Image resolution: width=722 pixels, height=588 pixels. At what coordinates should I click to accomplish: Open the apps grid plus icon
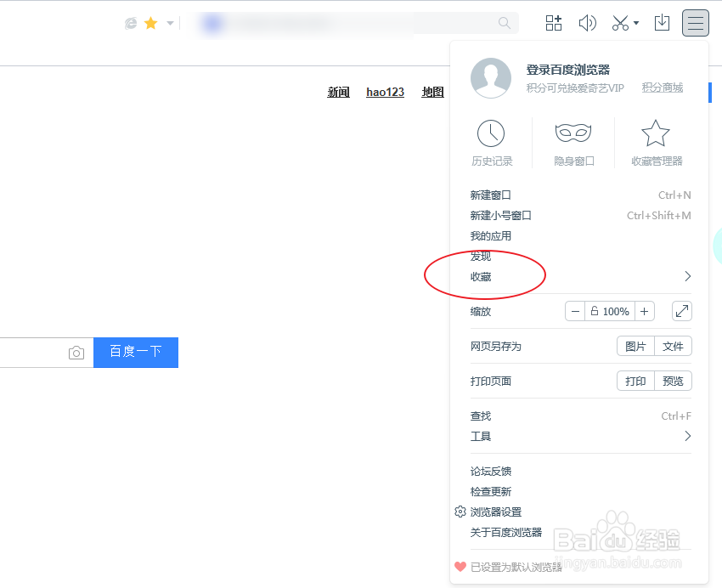point(554,23)
